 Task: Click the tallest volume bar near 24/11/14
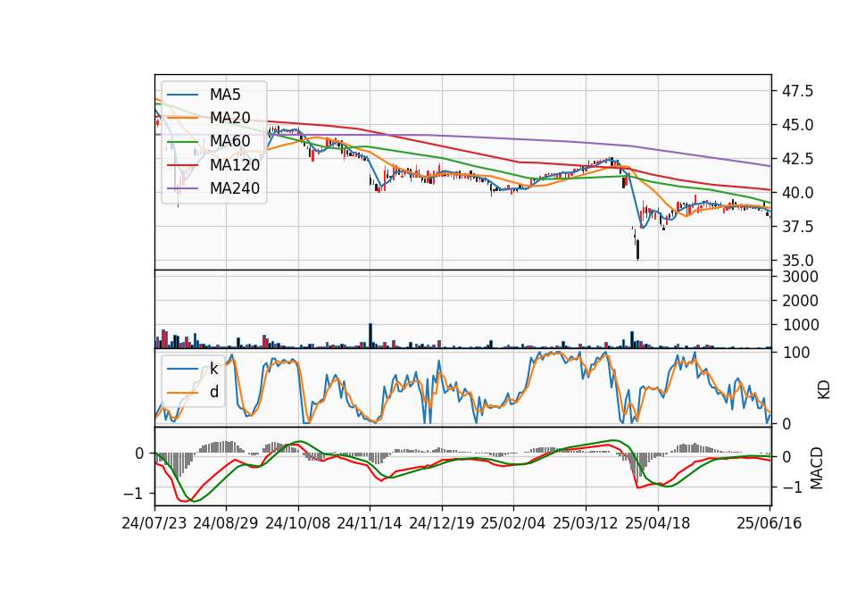(370, 336)
